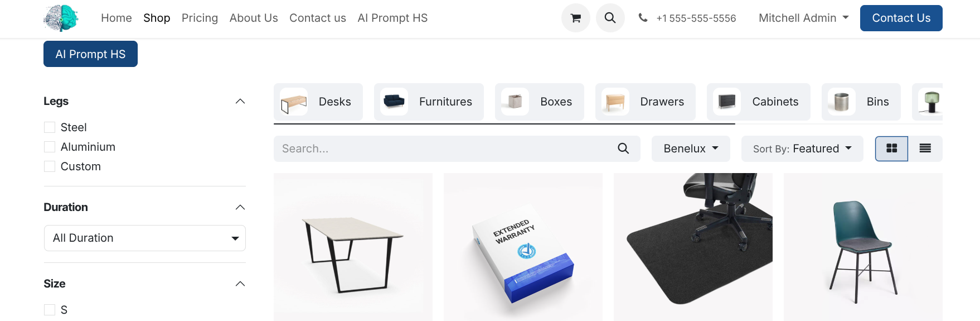The height and width of the screenshot is (321, 980).
Task: Open the Benelux pricelist dropdown
Action: click(691, 148)
